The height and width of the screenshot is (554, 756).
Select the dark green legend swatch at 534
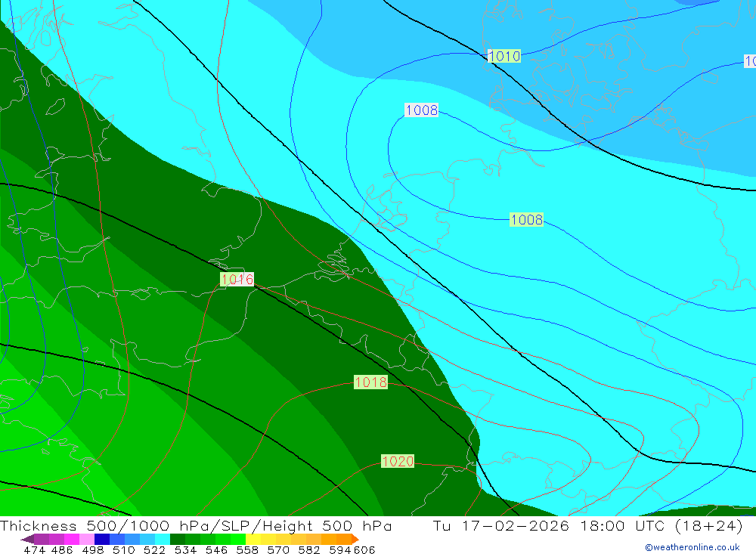click(178, 539)
